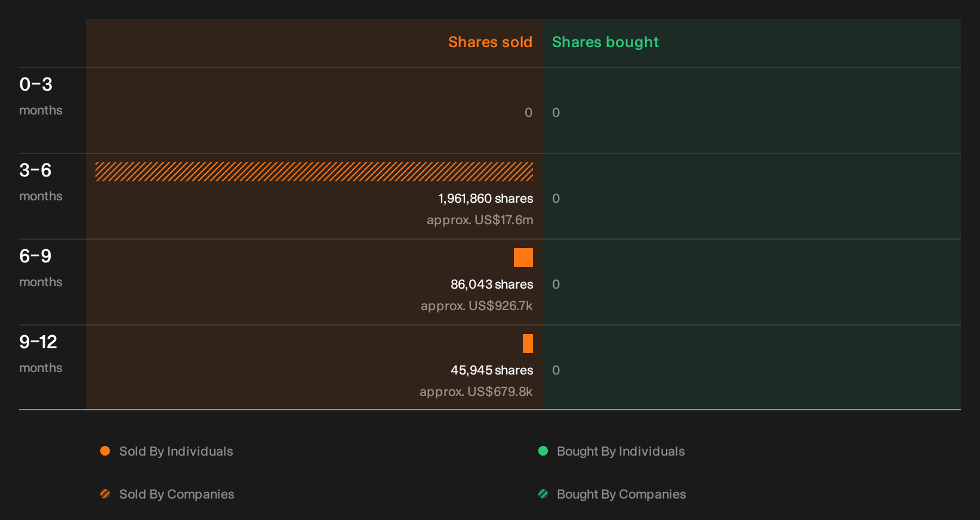Click the 6-9 months row label
This screenshot has width=980, height=520.
coord(41,268)
